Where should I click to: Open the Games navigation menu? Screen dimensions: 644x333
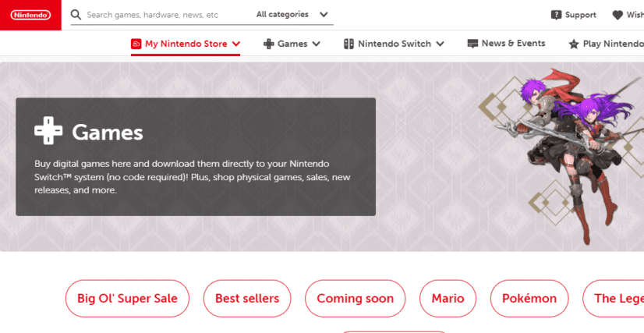[292, 44]
